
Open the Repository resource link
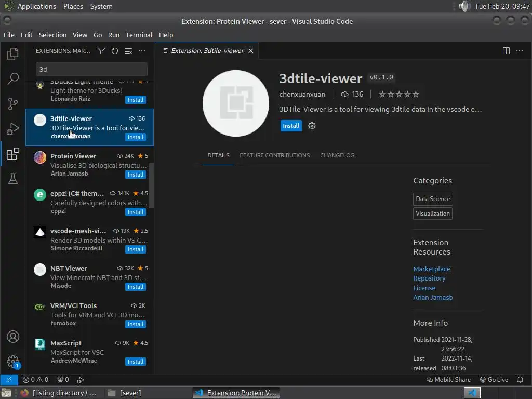tap(429, 278)
